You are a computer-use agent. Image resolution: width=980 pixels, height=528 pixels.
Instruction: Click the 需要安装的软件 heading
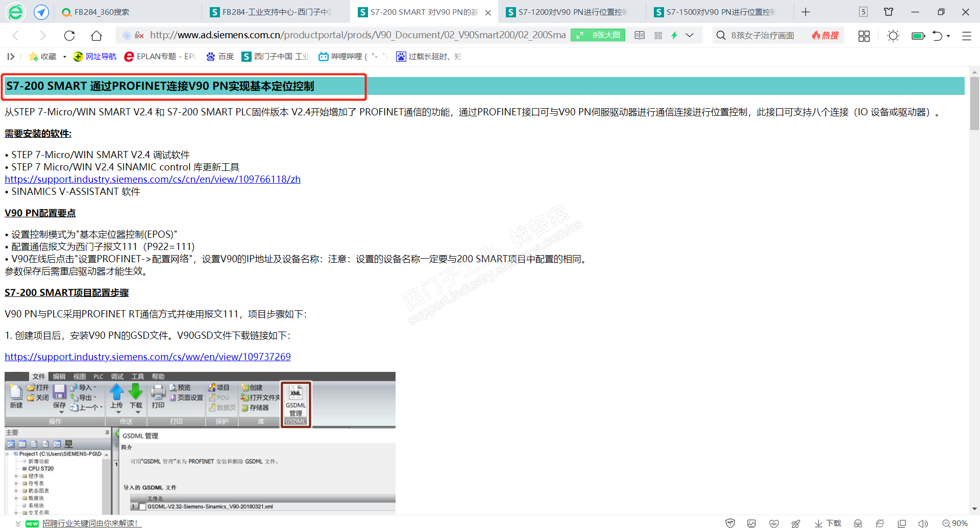(38, 134)
